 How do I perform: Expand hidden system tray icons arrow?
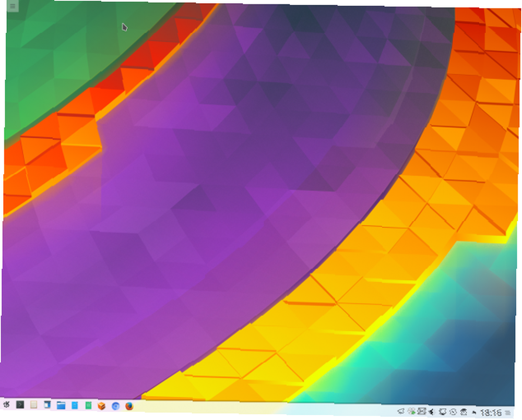click(x=474, y=413)
